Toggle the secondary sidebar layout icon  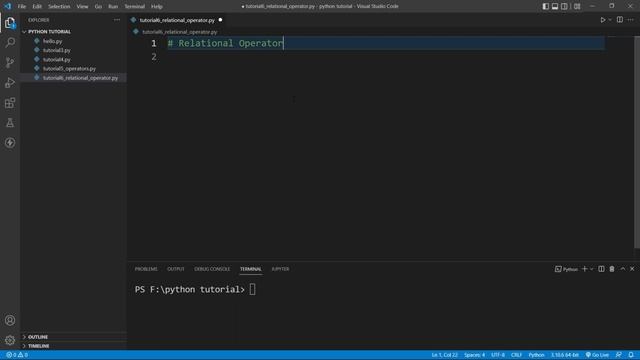564,6
